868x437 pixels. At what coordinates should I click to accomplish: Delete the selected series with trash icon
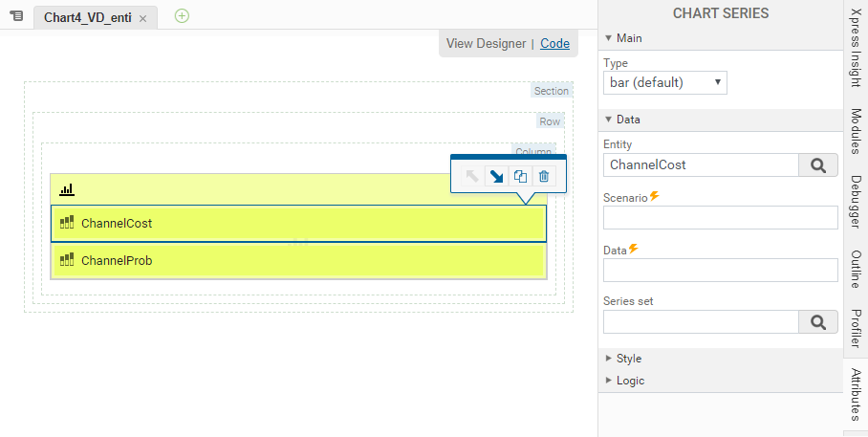tap(544, 176)
